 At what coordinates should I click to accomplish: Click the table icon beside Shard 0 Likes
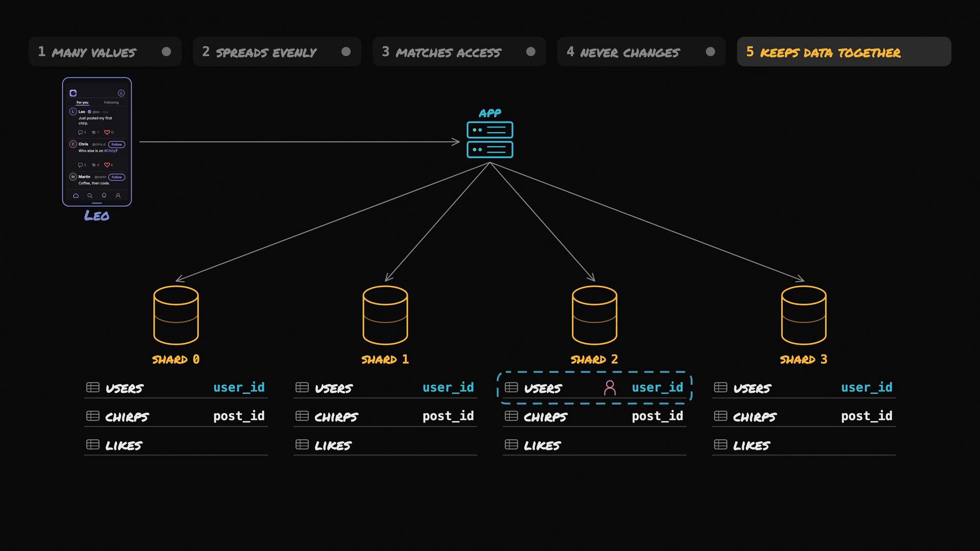click(93, 444)
